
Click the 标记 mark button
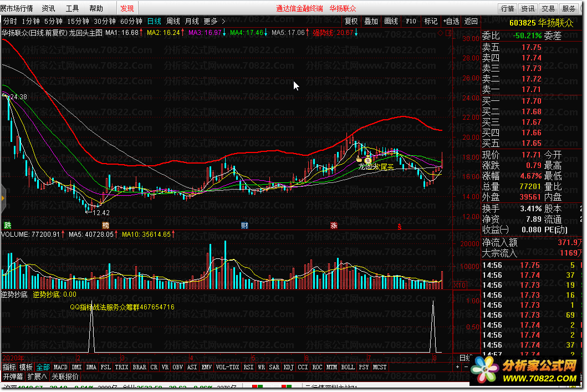tap(431, 21)
